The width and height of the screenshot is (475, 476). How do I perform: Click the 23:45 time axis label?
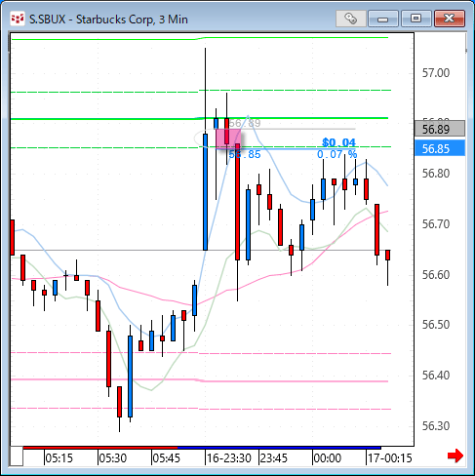(x=274, y=458)
